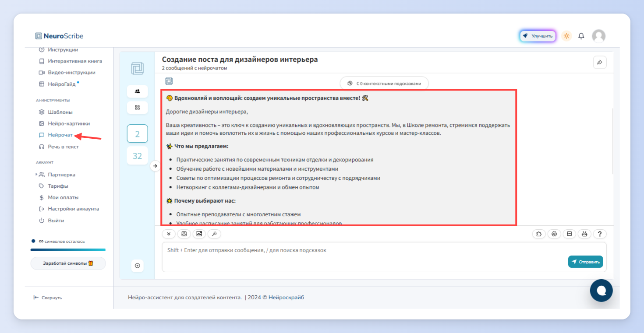This screenshot has width=644, height=333.
Task: Click the share chat arrow icon
Action: pos(600,62)
